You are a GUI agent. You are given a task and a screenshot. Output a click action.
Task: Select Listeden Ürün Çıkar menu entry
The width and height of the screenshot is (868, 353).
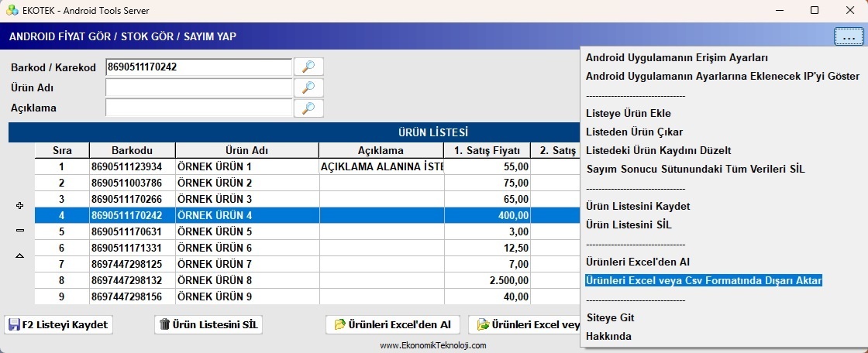click(634, 132)
